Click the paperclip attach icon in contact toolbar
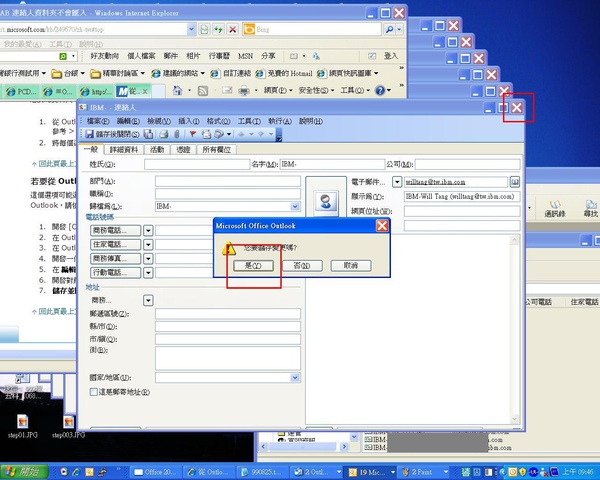This screenshot has height=480, width=600. [177, 134]
